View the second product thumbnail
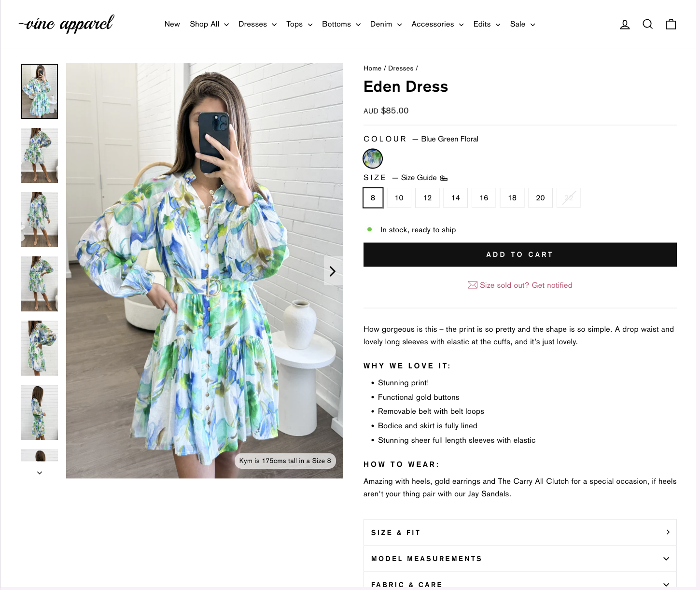The width and height of the screenshot is (700, 590). (x=40, y=155)
